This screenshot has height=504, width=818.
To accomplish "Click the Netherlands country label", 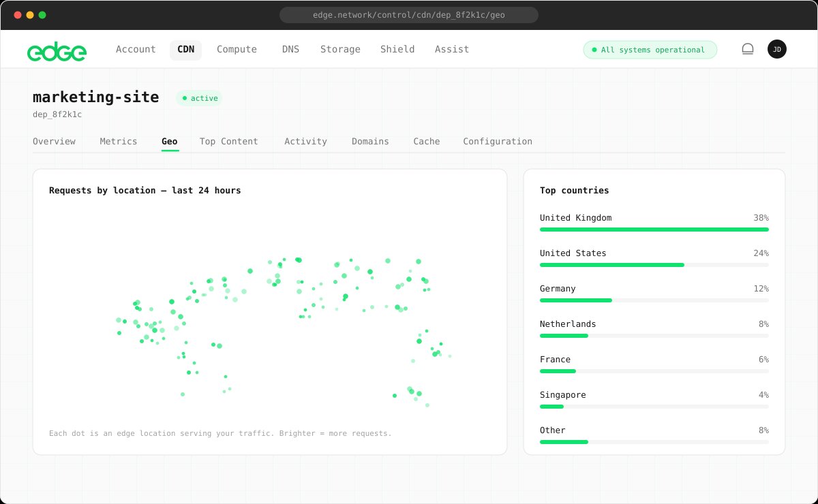I will (x=568, y=324).
